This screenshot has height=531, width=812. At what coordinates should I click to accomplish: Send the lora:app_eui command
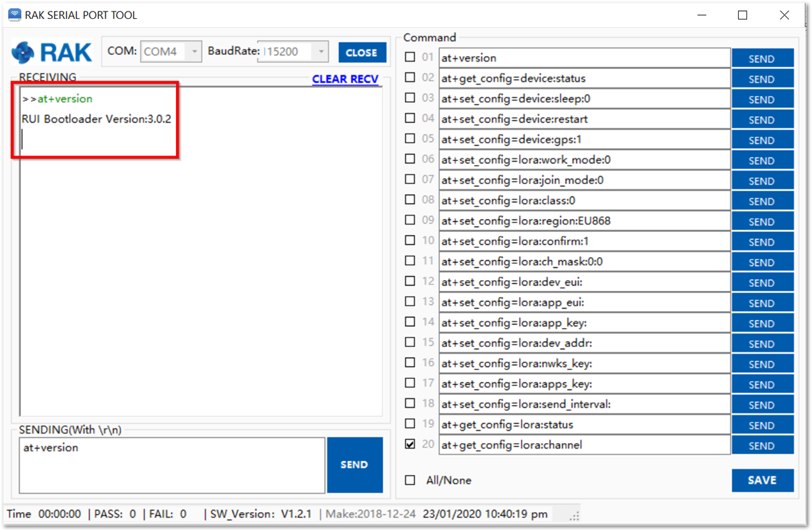click(762, 303)
